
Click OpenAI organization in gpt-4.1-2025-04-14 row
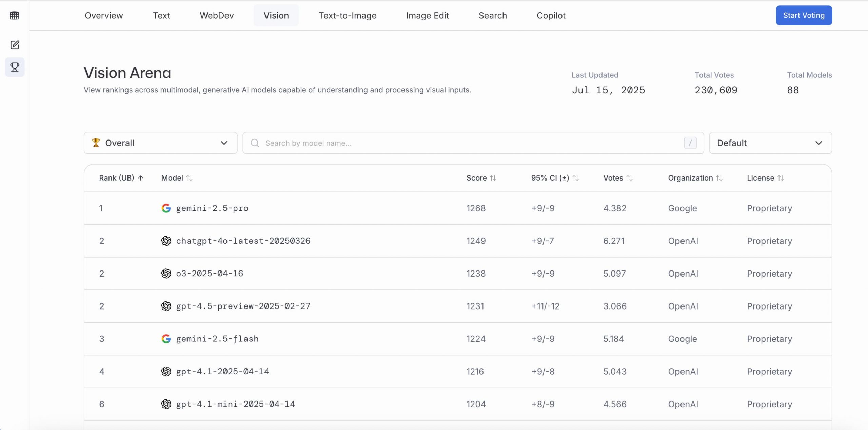[x=683, y=371]
